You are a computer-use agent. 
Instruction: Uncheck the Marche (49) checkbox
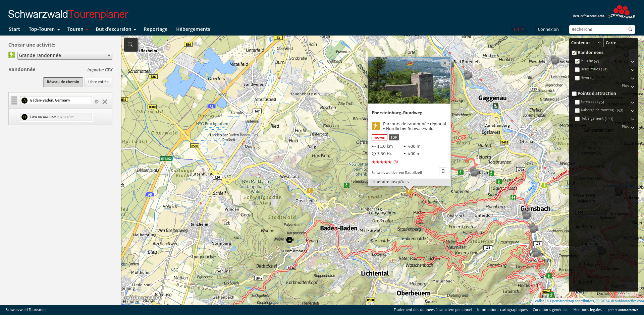click(577, 61)
